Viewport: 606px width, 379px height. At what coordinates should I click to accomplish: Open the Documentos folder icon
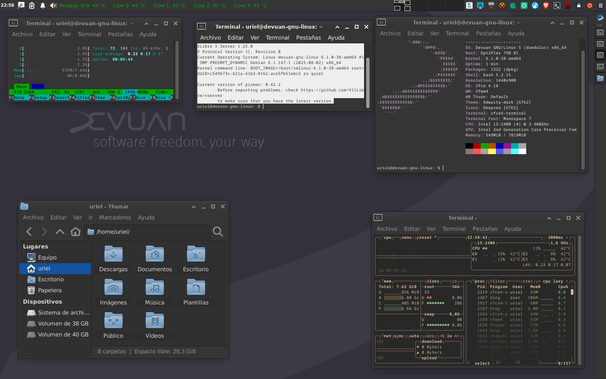(155, 255)
